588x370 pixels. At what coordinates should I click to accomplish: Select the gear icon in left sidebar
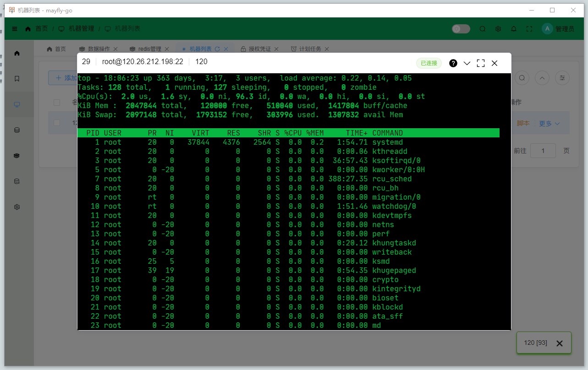click(x=17, y=207)
